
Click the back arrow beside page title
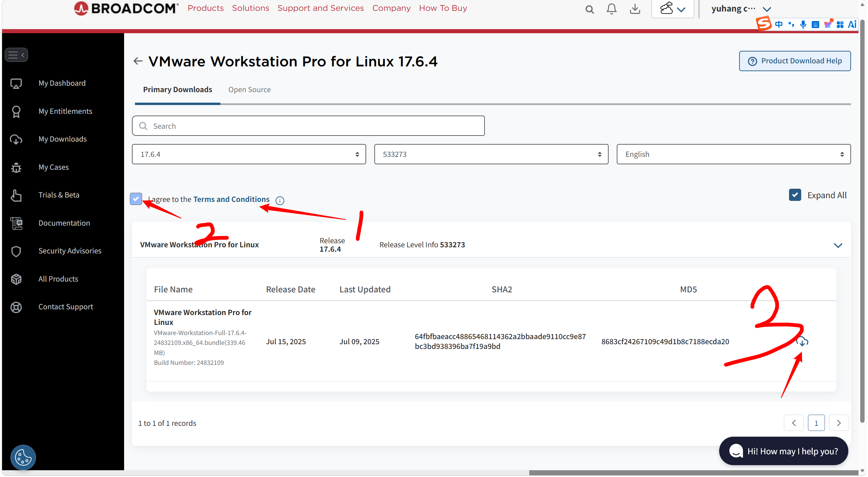pos(138,61)
